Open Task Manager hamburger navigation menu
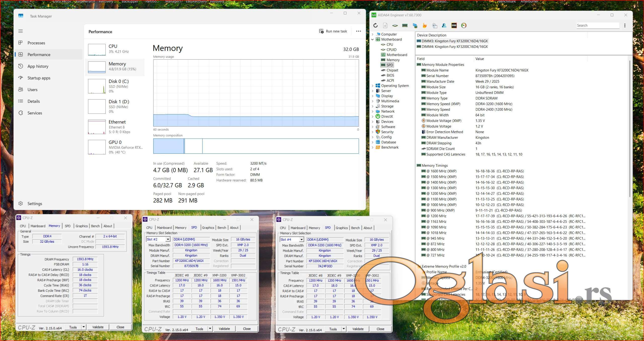 (21, 31)
